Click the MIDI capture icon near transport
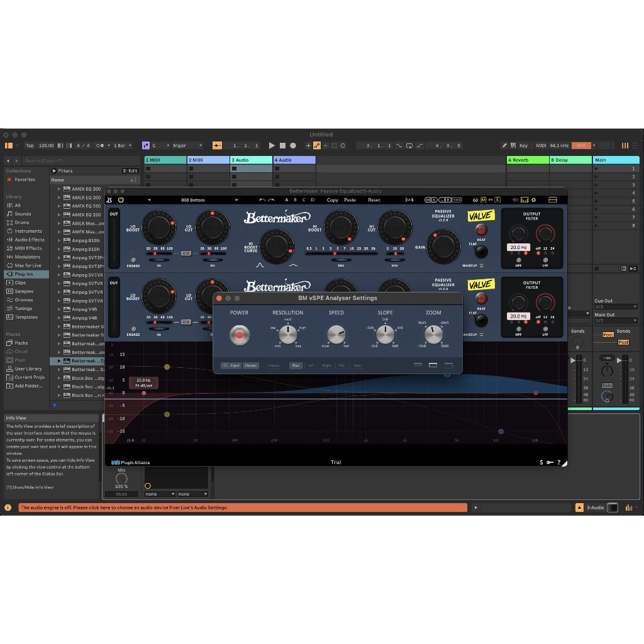The image size is (644, 644). coord(316,145)
